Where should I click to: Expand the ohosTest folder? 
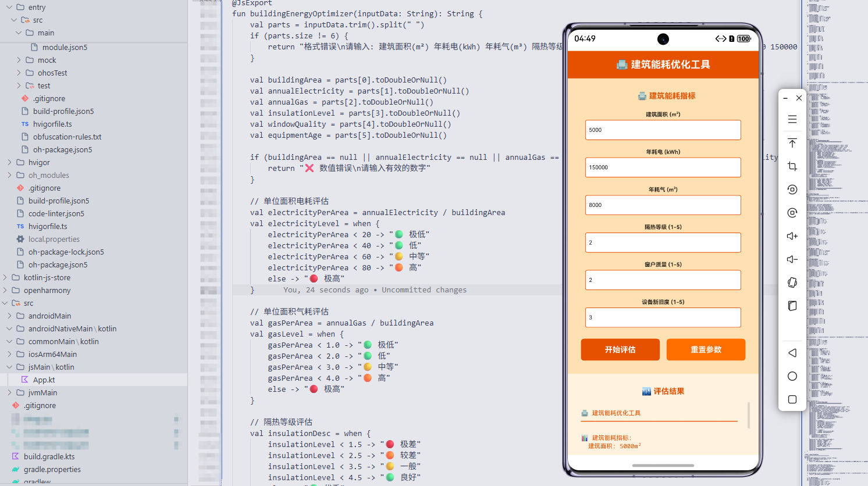19,73
